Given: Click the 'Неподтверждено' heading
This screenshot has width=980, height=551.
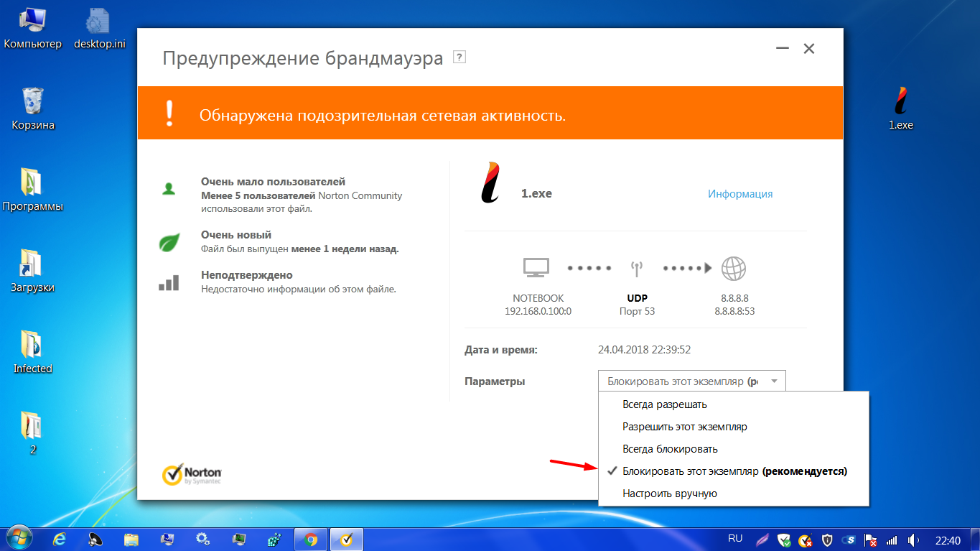Looking at the screenshot, I should 247,275.
